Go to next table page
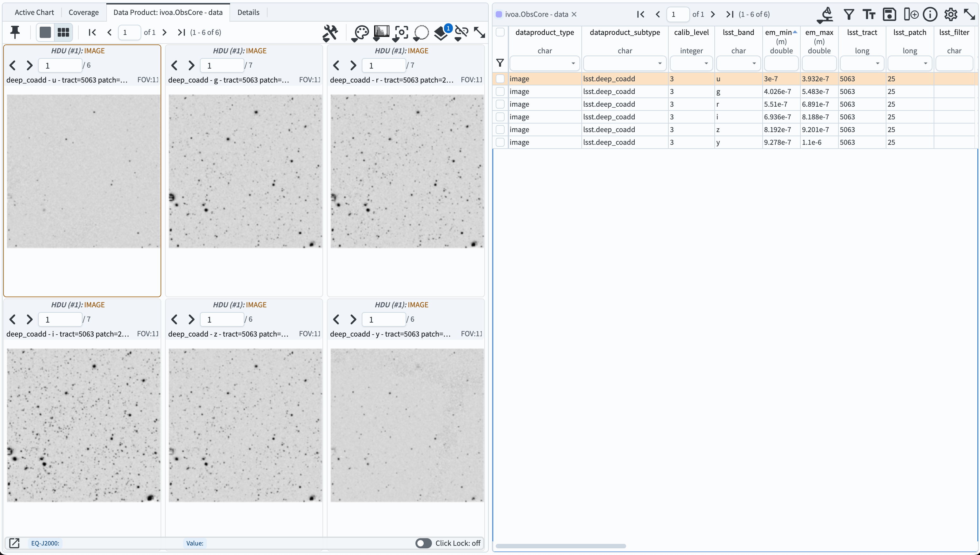Screen dimensions: 980x555 pyautogui.click(x=712, y=14)
